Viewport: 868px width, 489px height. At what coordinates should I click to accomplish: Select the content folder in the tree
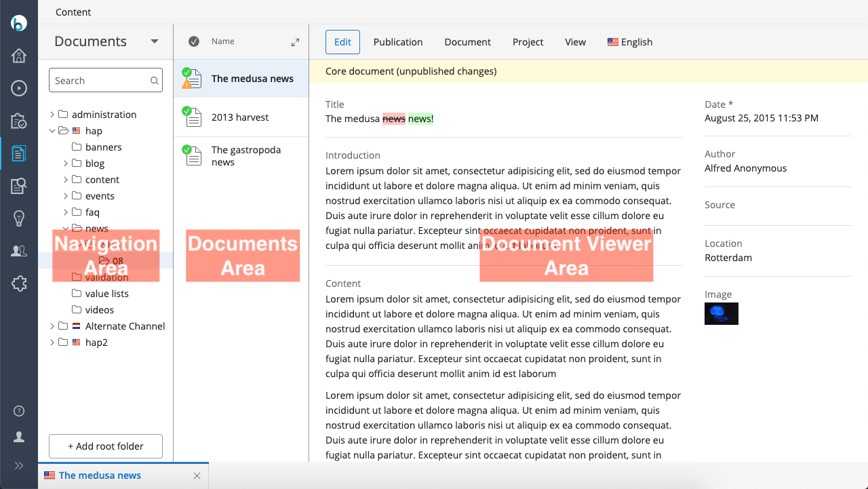pos(102,180)
